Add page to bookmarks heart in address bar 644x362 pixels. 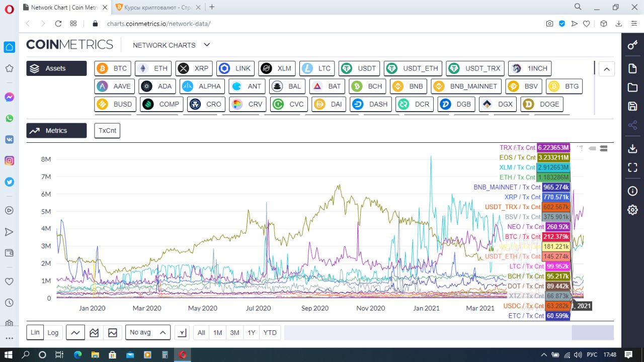587,24
